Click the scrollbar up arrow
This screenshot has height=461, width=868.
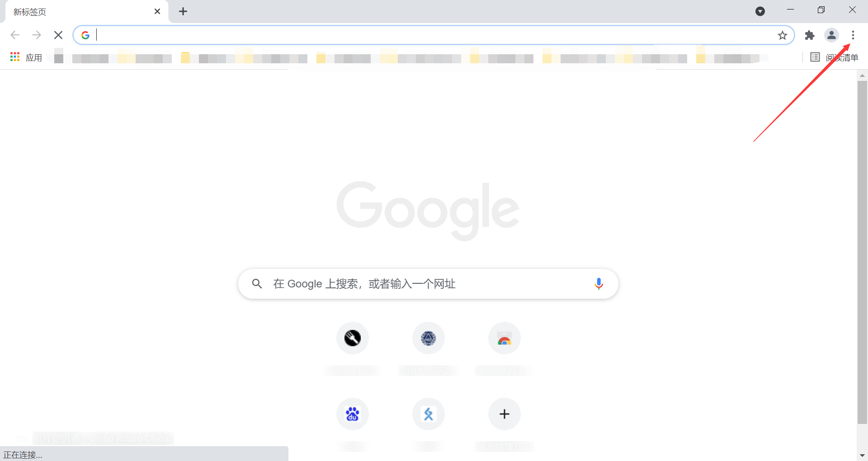coord(862,75)
